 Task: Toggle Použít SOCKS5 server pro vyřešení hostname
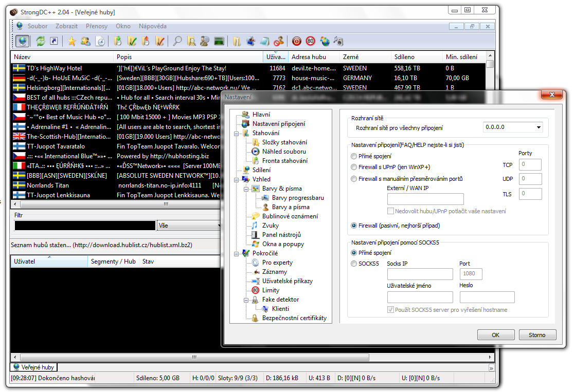click(x=390, y=310)
